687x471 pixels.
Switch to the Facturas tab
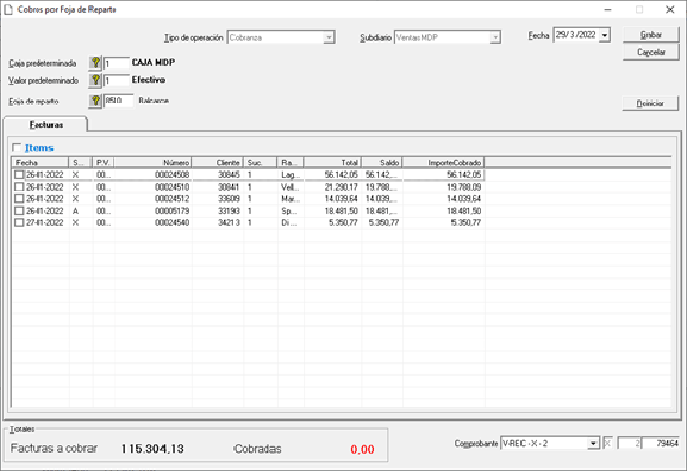coord(45,126)
